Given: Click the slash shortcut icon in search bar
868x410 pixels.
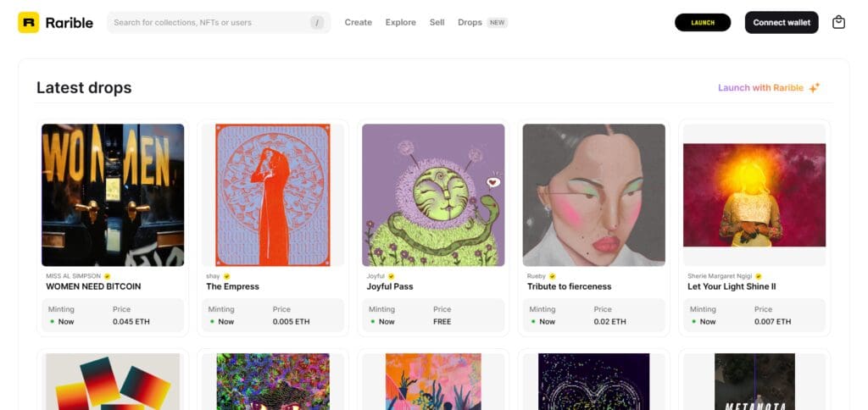Looking at the screenshot, I should click(317, 23).
